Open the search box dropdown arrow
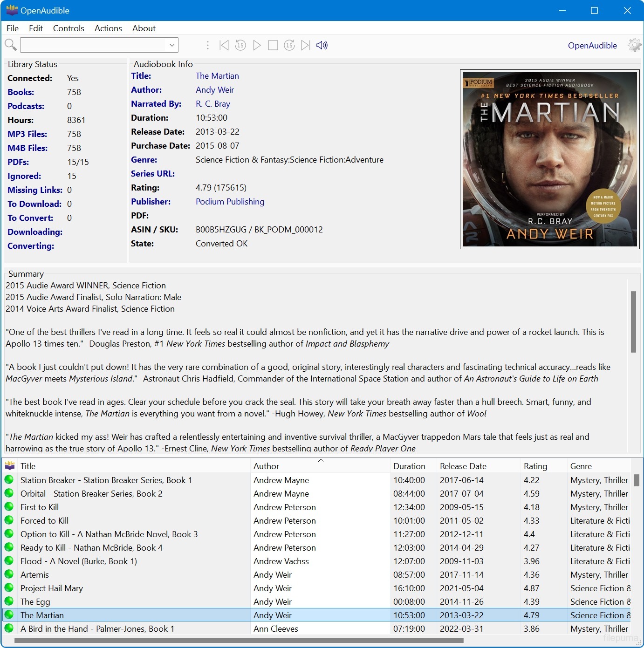 (x=172, y=45)
